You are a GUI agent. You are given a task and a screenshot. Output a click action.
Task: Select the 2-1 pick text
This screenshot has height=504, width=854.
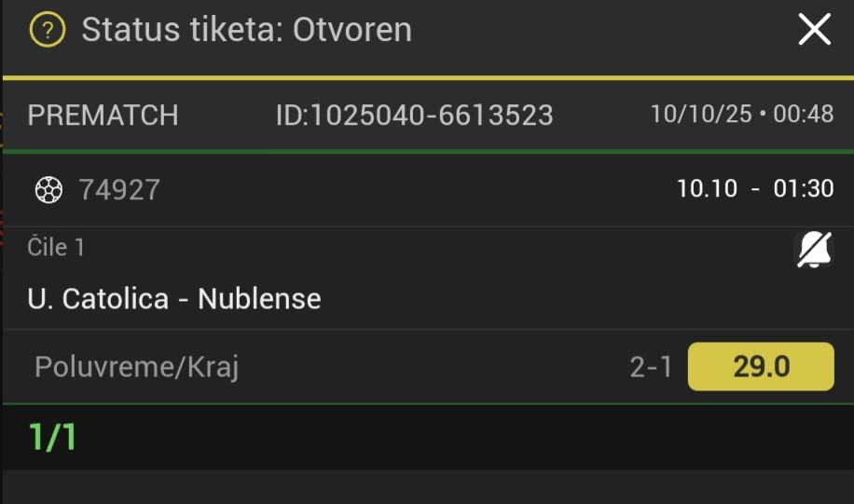[651, 367]
